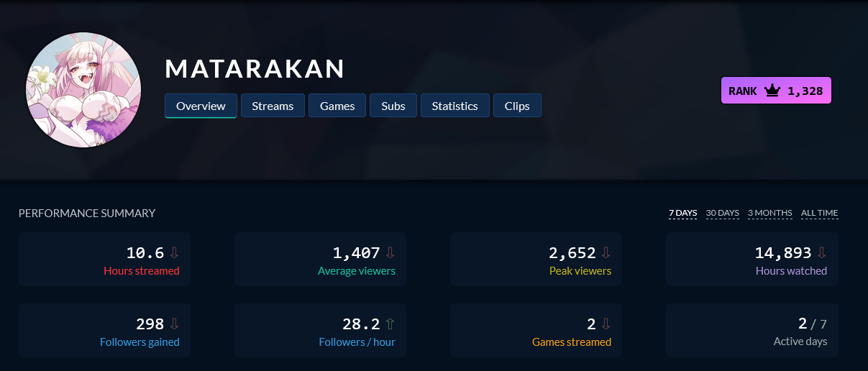Click the MATARAKAN channel name heading

(x=255, y=68)
